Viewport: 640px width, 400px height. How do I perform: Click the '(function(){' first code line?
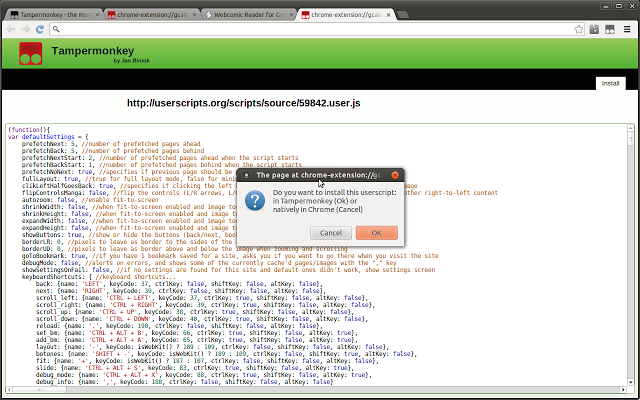29,130
